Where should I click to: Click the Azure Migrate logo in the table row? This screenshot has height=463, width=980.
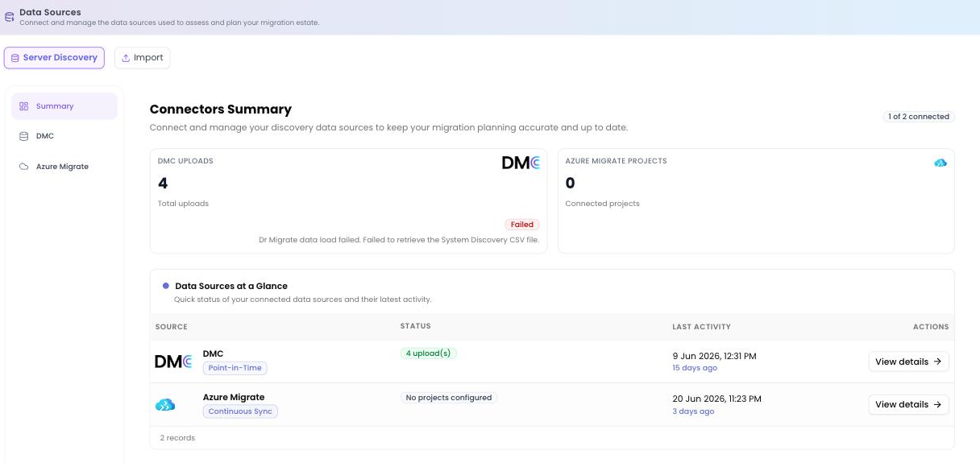165,405
